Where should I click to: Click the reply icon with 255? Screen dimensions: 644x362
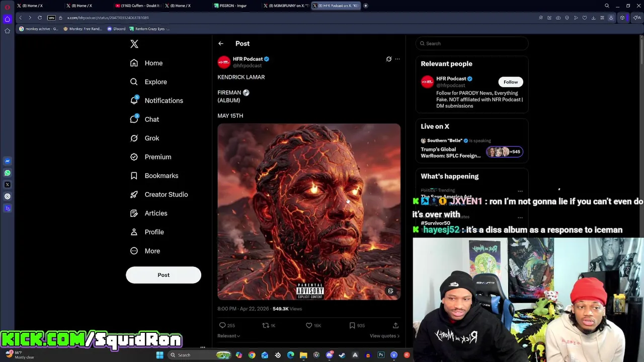click(222, 326)
